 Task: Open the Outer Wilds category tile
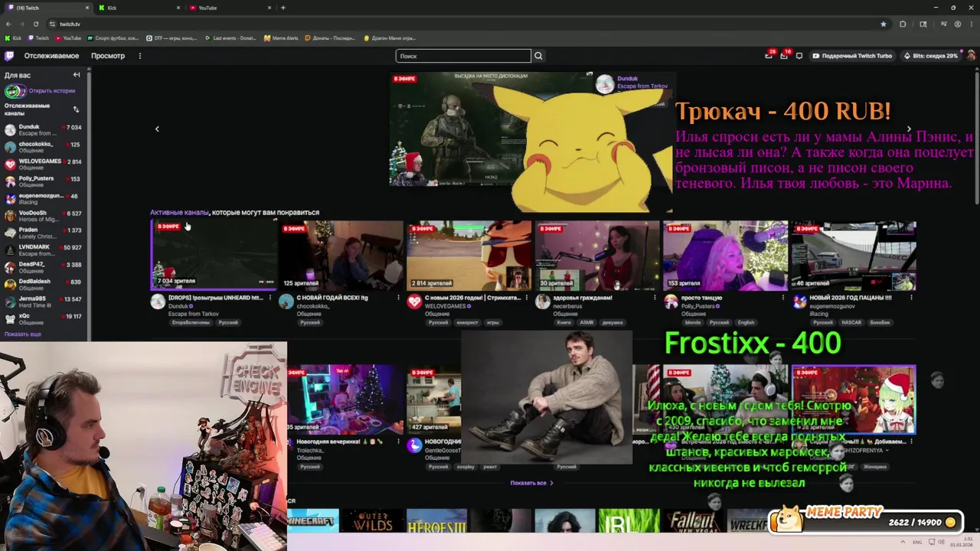(372, 521)
